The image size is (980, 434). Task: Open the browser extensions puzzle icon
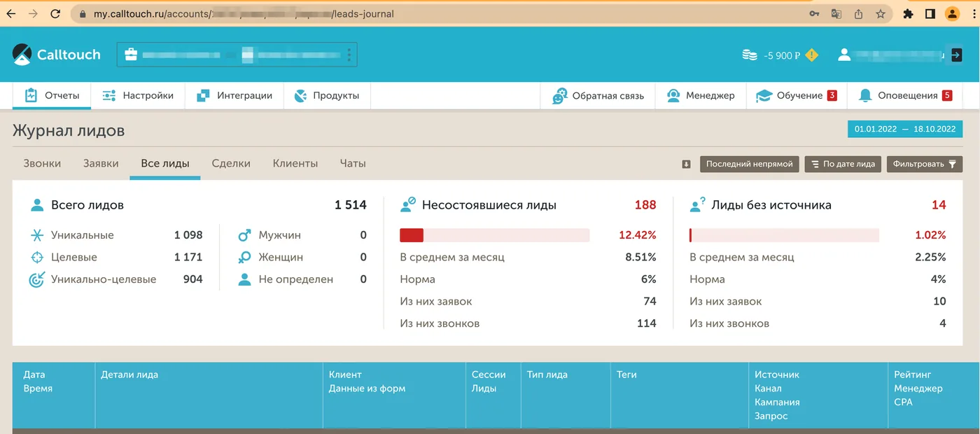(x=908, y=13)
